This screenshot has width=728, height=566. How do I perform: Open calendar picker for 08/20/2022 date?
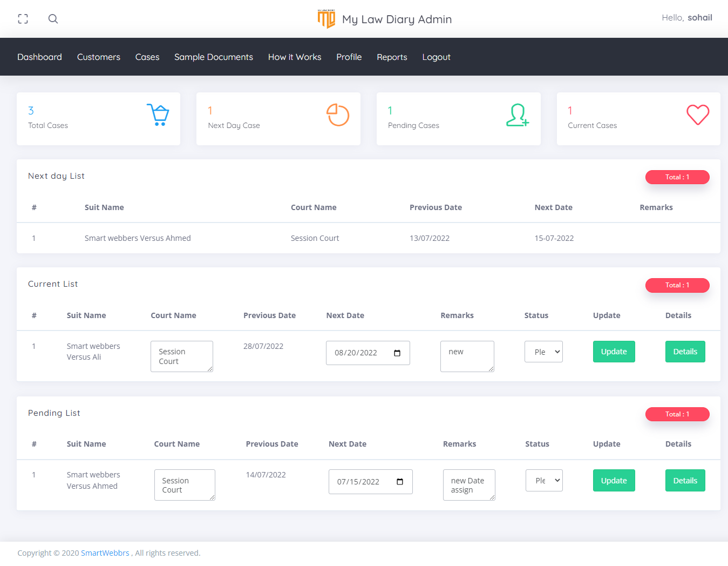click(397, 353)
